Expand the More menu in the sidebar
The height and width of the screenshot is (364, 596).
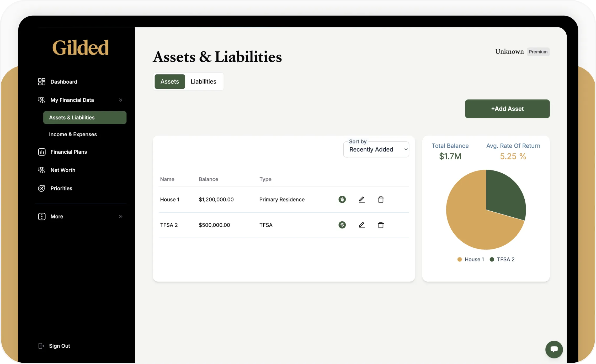121,216
